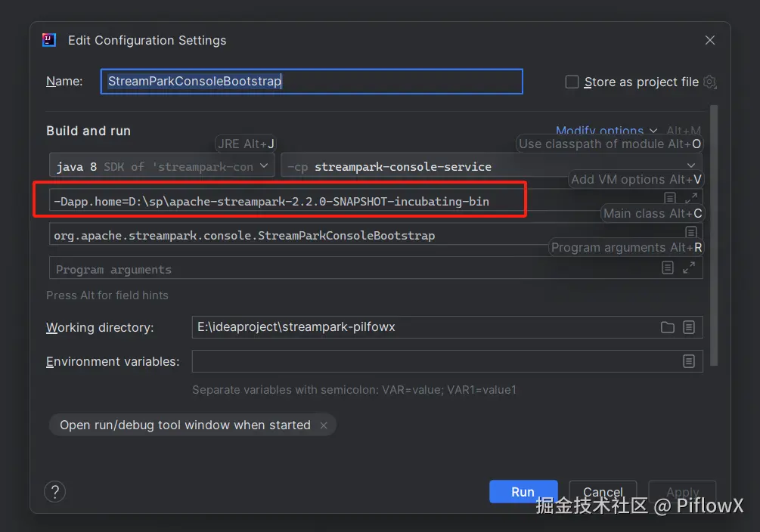Viewport: 760px width, 532px height.
Task: Click the JRE Alt+J hint label
Action: tap(246, 144)
